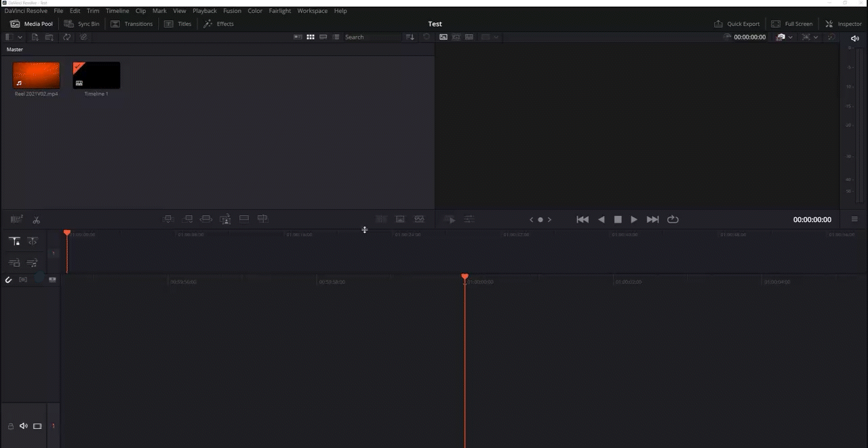Open the Playback menu

point(204,11)
